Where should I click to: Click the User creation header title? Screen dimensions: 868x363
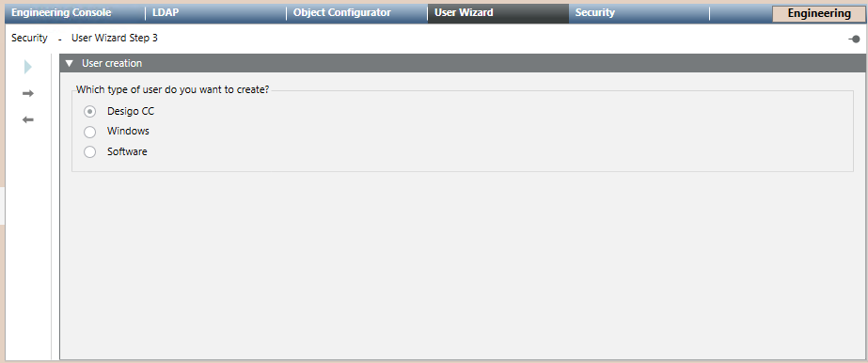(112, 64)
